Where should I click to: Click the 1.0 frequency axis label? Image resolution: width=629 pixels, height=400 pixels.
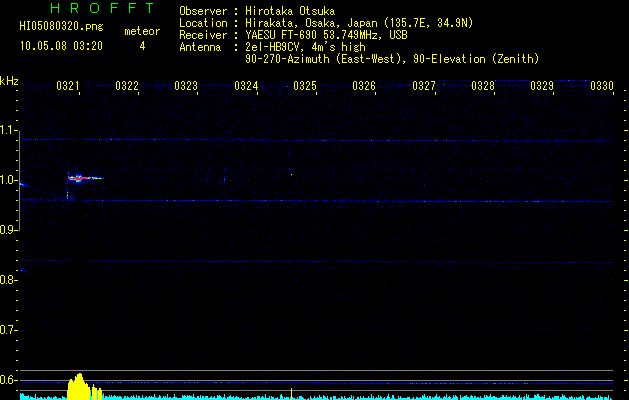tap(9, 180)
